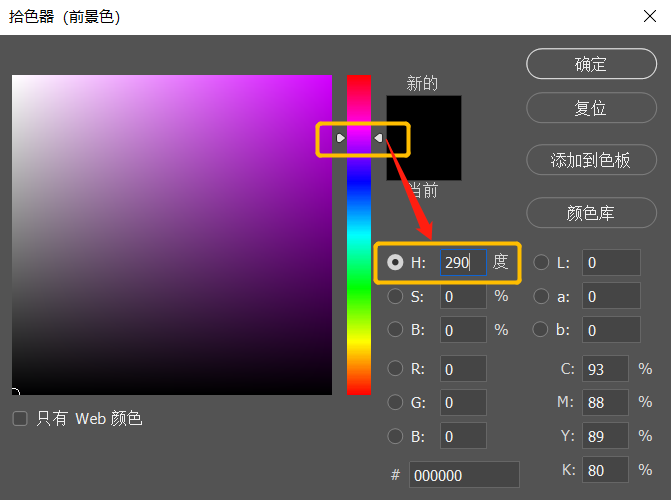The height and width of the screenshot is (500, 671).
Task: Click the S saturation input field
Action: tap(463, 296)
